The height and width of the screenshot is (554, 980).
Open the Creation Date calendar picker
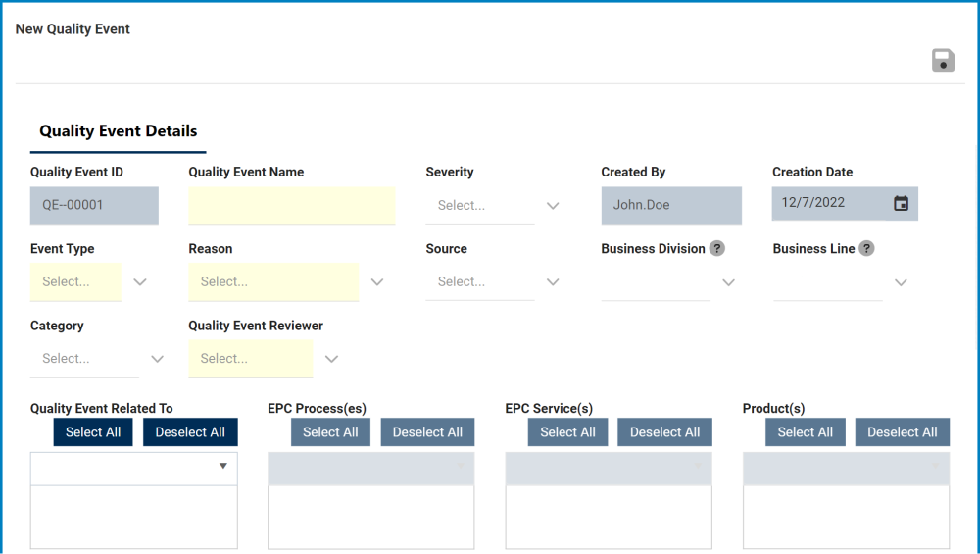pyautogui.click(x=901, y=204)
